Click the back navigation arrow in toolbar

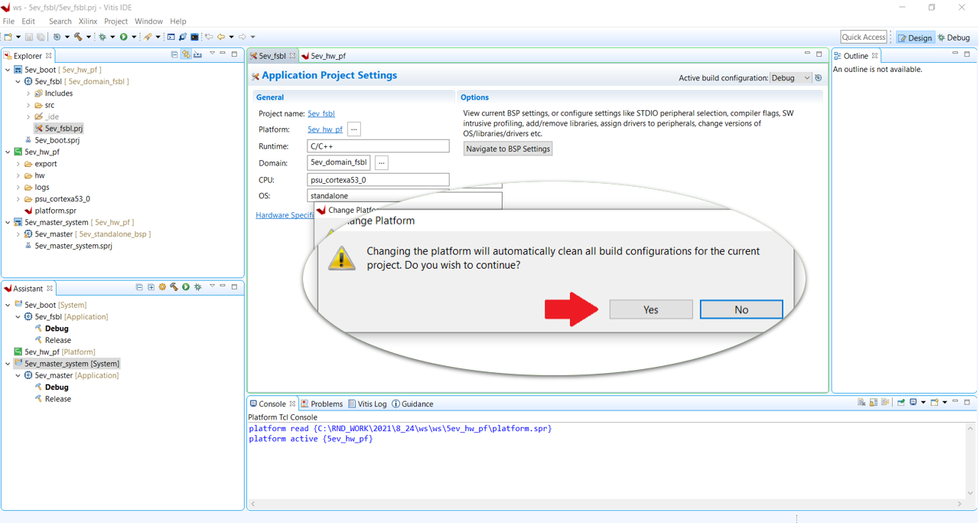tap(220, 37)
